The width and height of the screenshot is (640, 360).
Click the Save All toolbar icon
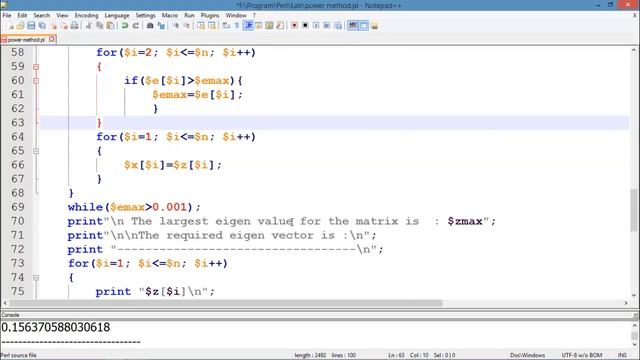pyautogui.click(x=42, y=26)
